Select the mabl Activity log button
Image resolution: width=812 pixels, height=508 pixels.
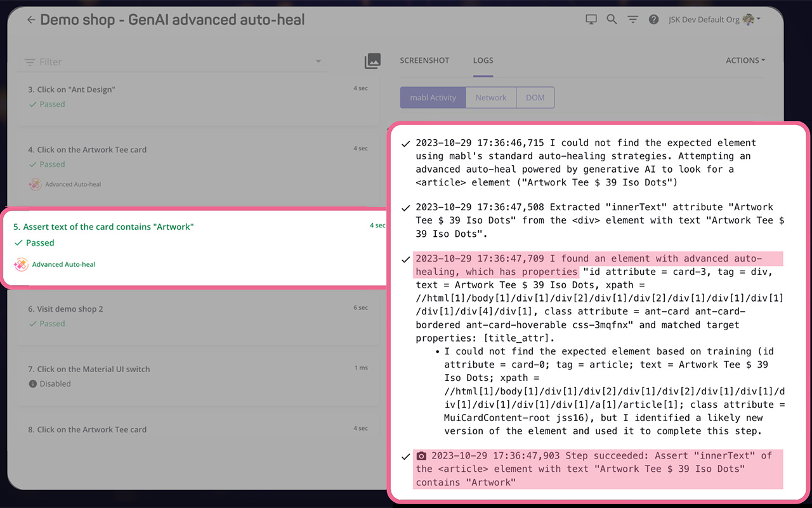(x=433, y=98)
